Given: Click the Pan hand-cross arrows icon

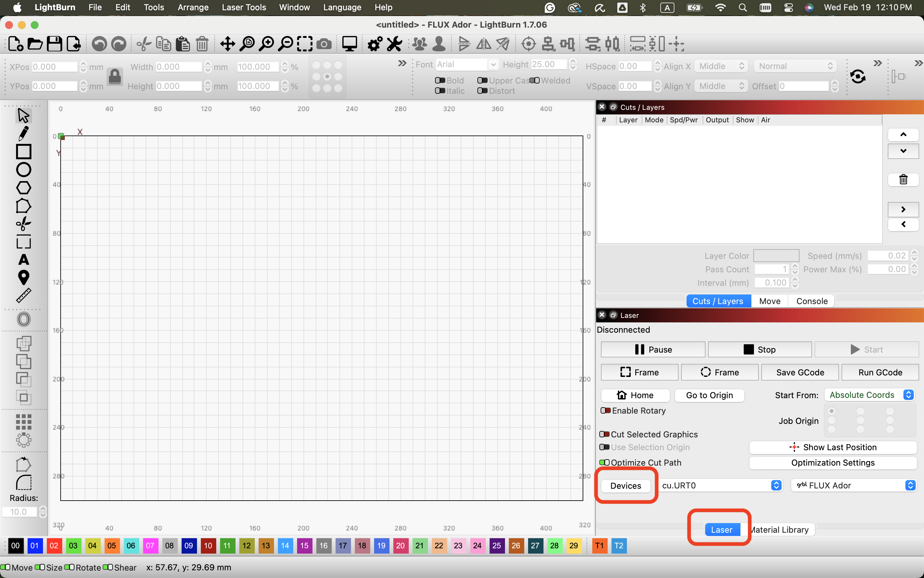Looking at the screenshot, I should tap(227, 44).
